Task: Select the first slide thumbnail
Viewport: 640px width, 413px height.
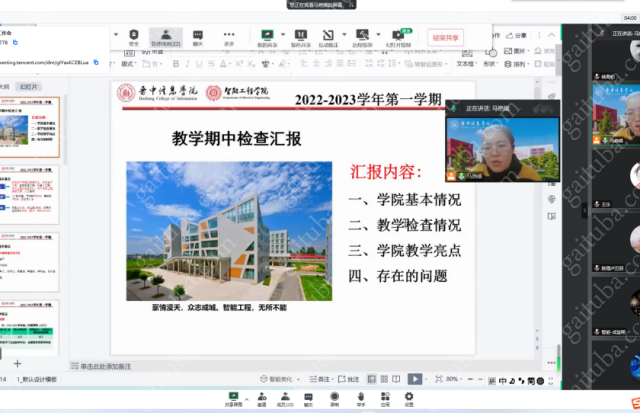Action: pyautogui.click(x=29, y=127)
